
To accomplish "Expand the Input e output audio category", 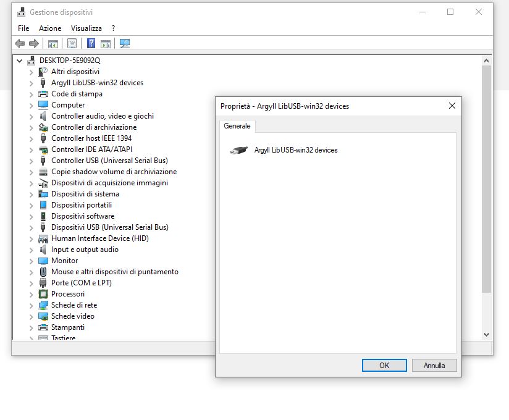I will (x=31, y=250).
